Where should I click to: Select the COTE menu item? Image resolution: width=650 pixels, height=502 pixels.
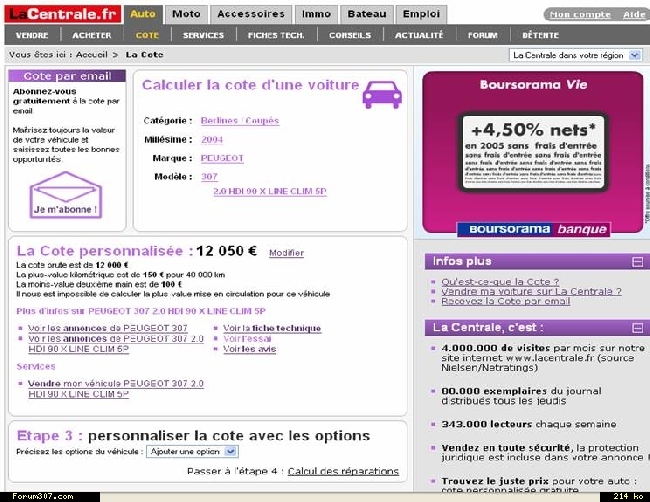pyautogui.click(x=147, y=35)
